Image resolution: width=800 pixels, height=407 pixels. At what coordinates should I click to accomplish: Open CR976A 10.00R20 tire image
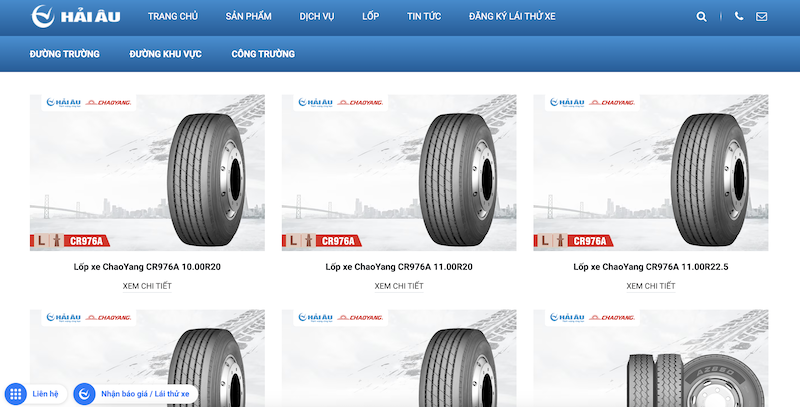(x=147, y=172)
